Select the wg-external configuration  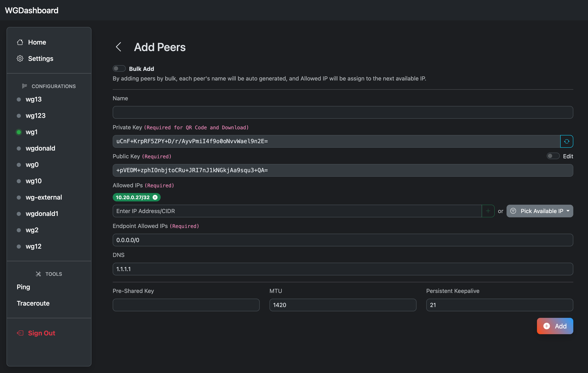click(x=44, y=197)
